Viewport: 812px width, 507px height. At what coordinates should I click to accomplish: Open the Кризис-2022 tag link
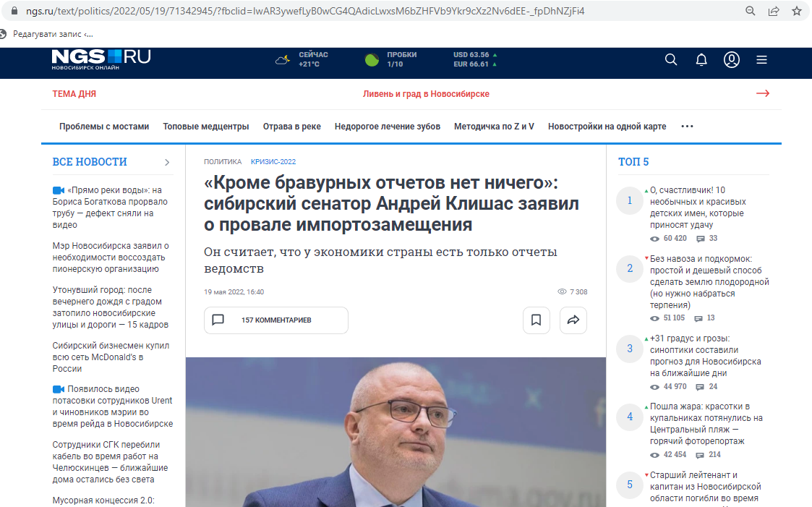(273, 162)
